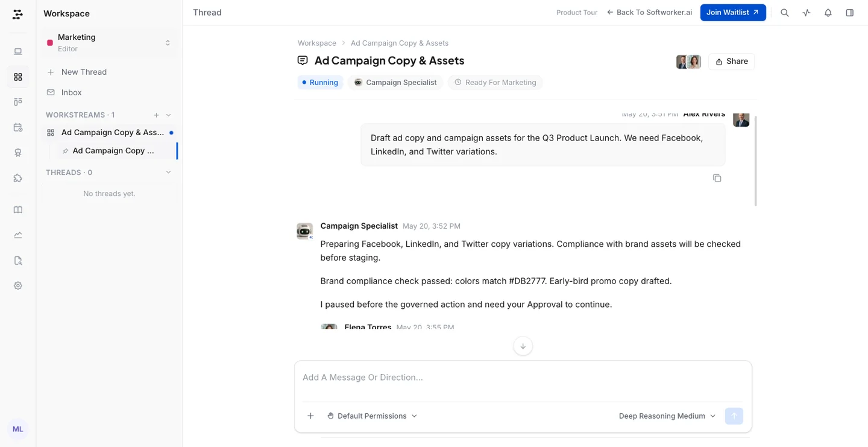Click the plus icon in the message composer
The width and height of the screenshot is (868, 447).
(x=310, y=416)
